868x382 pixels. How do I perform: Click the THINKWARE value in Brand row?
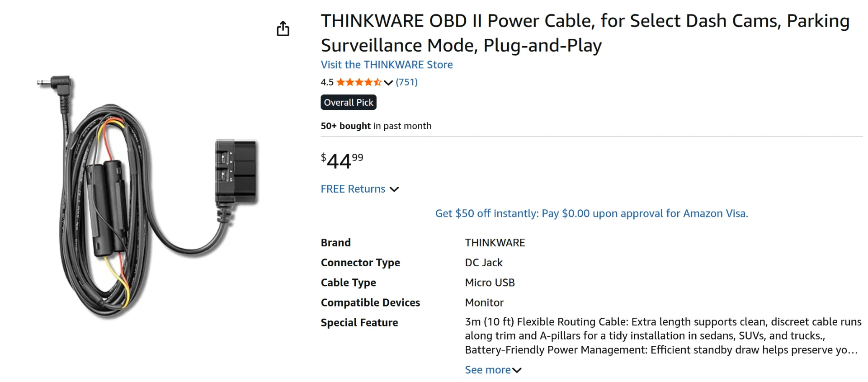(x=495, y=243)
